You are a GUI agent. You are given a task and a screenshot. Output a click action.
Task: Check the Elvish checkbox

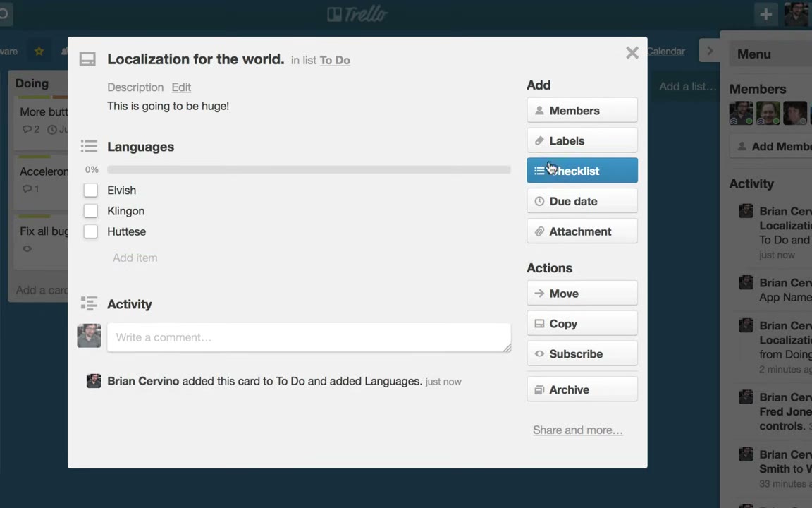91,190
